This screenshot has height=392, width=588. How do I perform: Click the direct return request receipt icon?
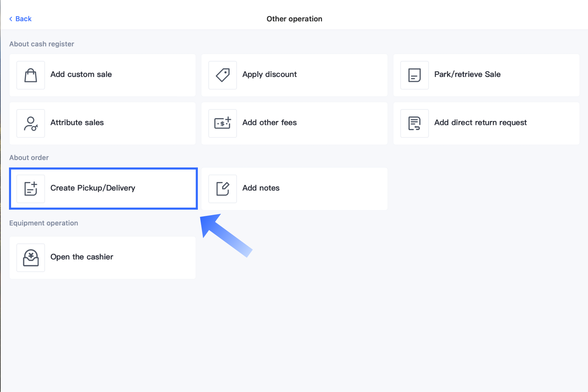coord(414,124)
